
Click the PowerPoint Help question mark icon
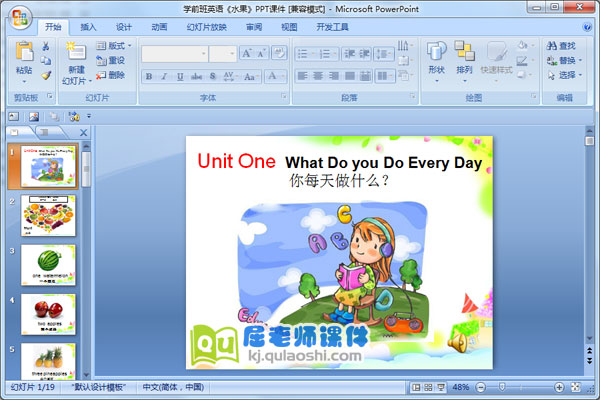pos(587,27)
